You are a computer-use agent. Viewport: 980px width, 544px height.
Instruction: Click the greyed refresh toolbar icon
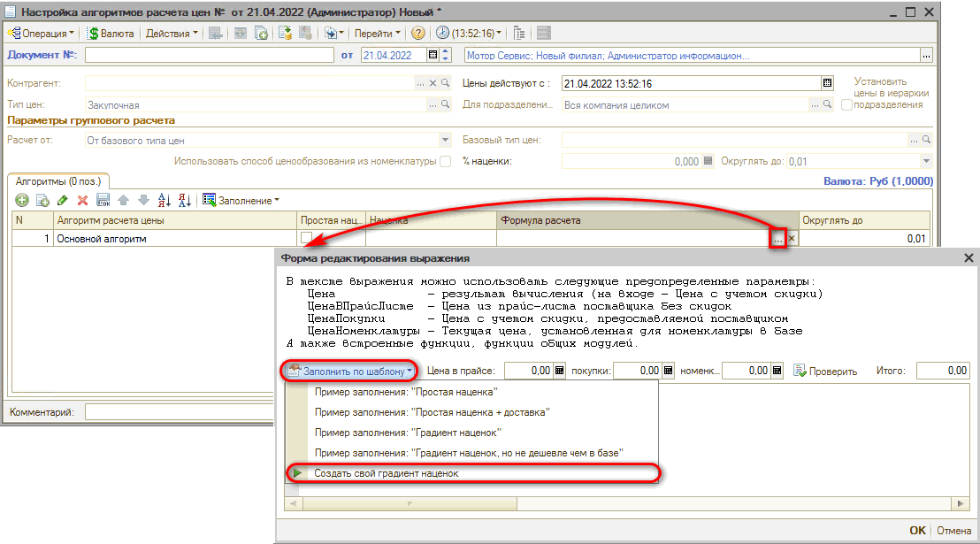(x=240, y=34)
